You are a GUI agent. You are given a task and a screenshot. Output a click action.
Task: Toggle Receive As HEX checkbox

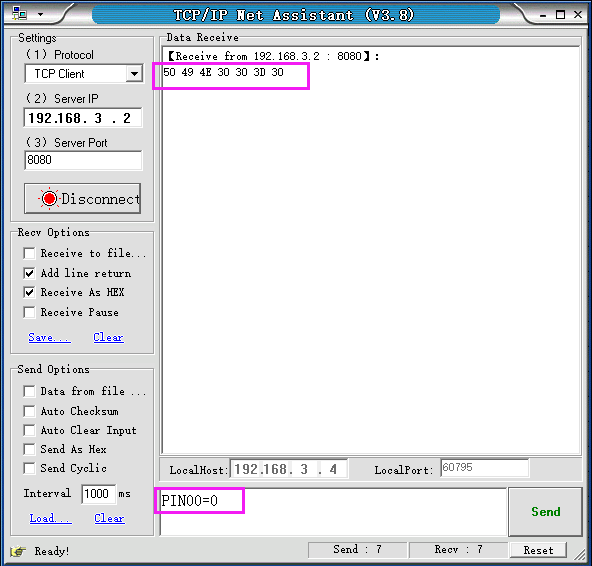(29, 292)
